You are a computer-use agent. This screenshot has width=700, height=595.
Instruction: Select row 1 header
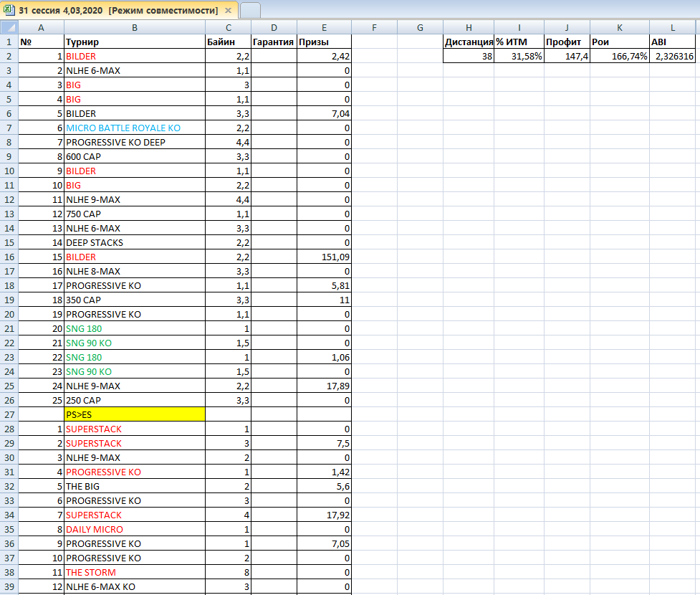click(x=9, y=42)
